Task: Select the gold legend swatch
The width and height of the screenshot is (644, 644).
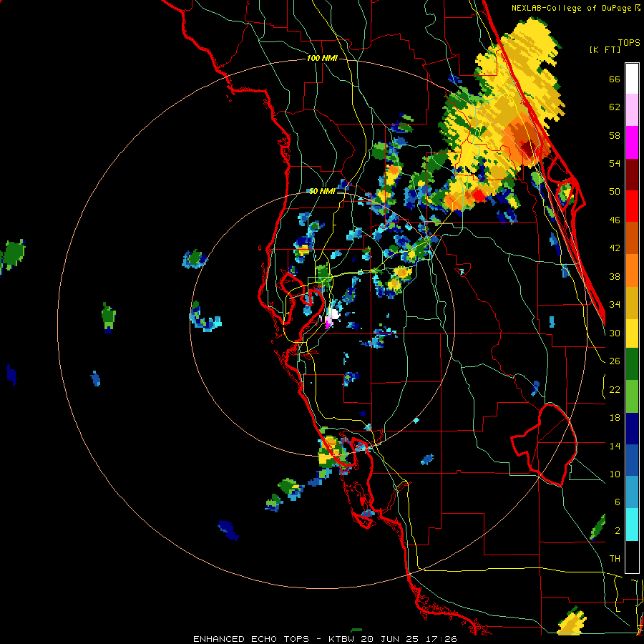Action: pos(632,303)
